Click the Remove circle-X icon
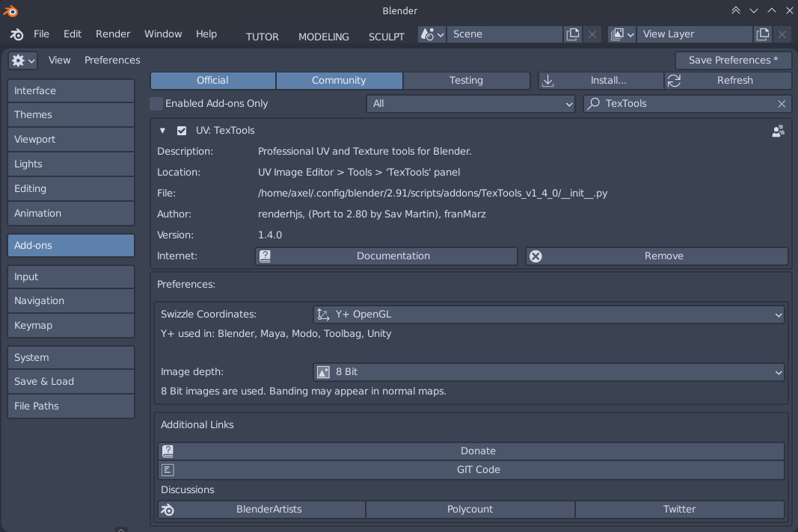Viewport: 798px width, 532px height. pos(535,256)
